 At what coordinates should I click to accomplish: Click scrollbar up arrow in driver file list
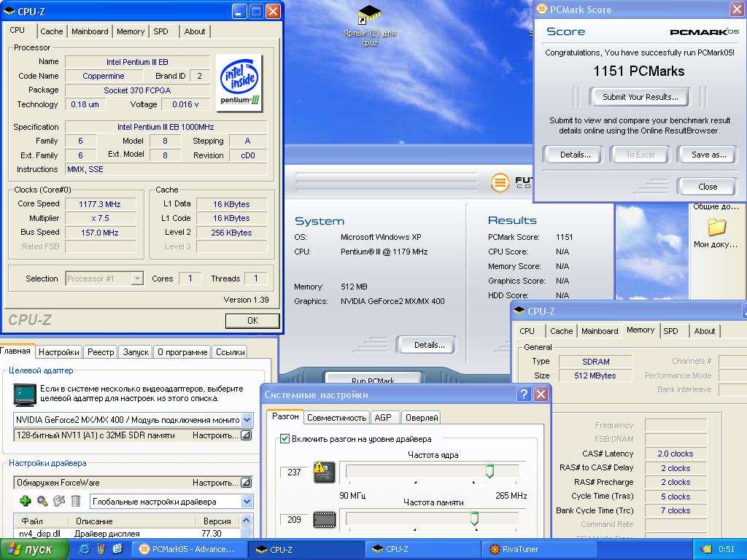click(247, 520)
